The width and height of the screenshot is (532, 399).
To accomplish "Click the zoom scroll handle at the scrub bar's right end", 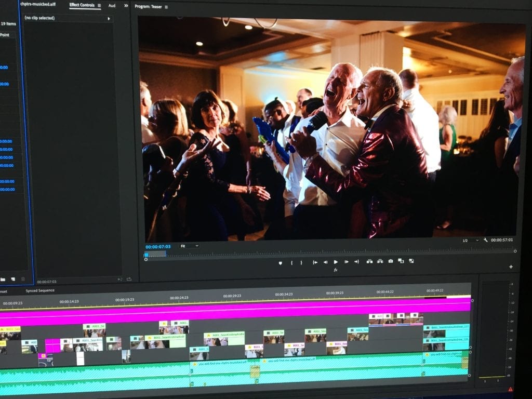I will click(x=515, y=251).
